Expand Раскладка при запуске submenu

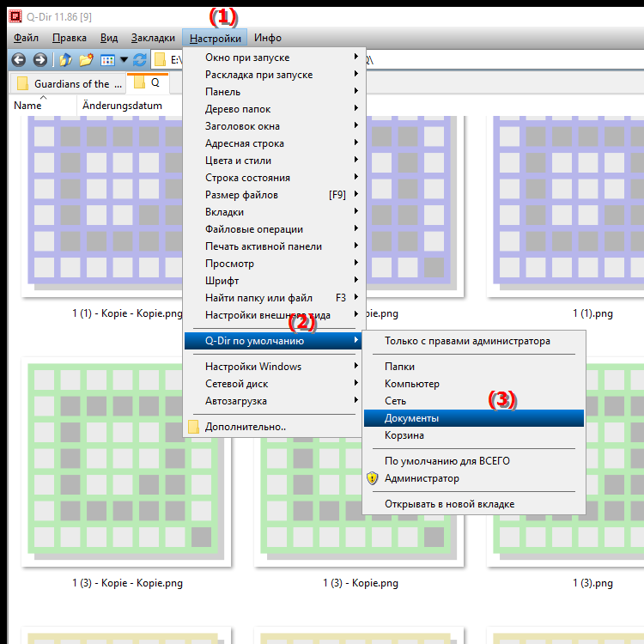[273, 75]
